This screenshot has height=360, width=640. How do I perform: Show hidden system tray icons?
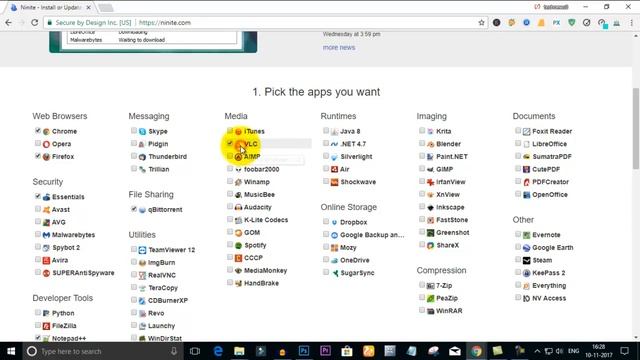tap(537, 351)
